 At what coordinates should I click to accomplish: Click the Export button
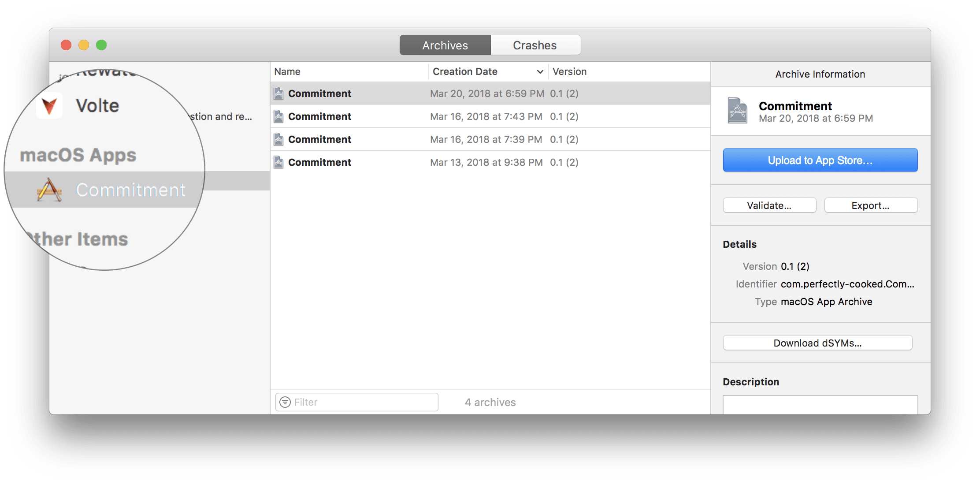tap(871, 205)
